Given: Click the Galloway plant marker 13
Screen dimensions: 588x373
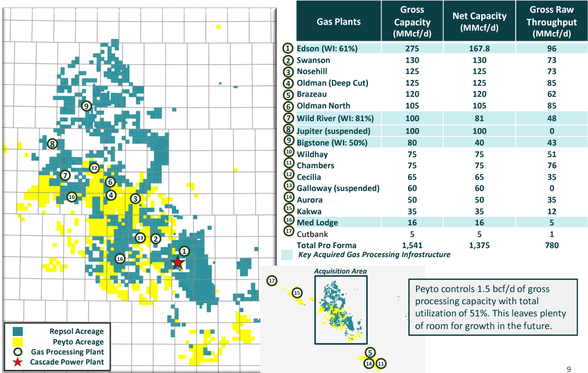Looking at the screenshot, I should click(140, 238).
